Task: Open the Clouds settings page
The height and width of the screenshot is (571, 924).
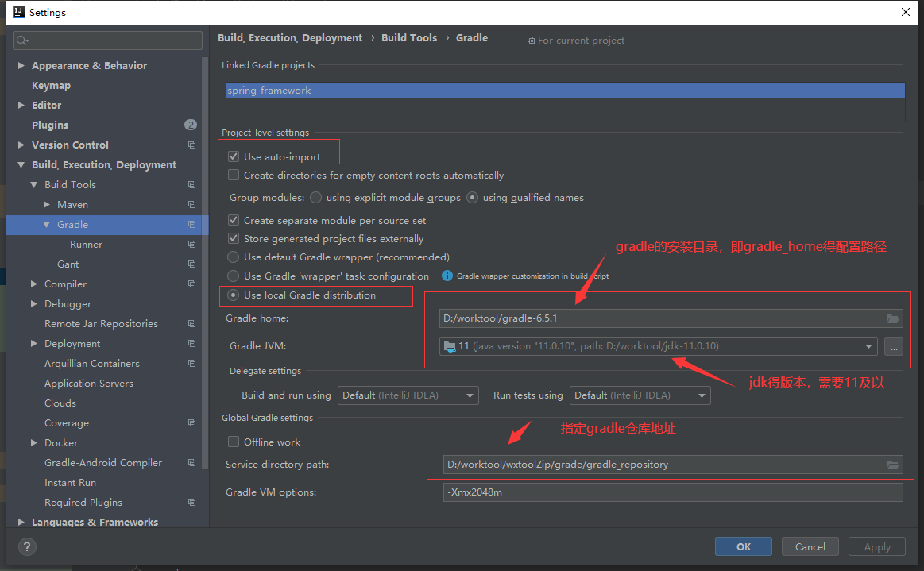Action: point(60,403)
